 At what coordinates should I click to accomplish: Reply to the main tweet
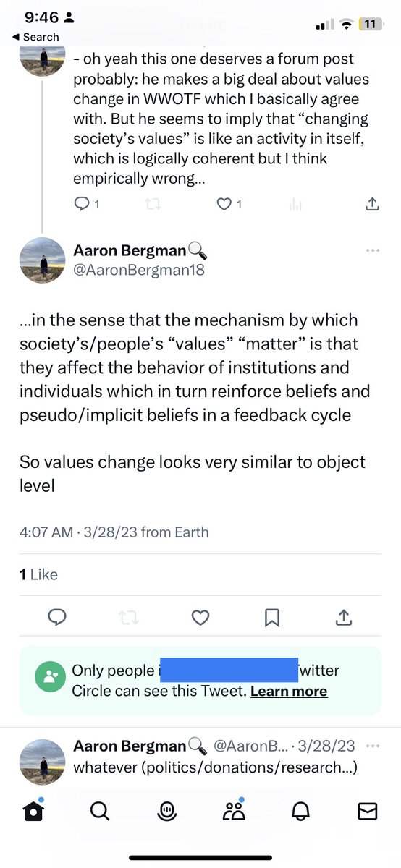(57, 617)
